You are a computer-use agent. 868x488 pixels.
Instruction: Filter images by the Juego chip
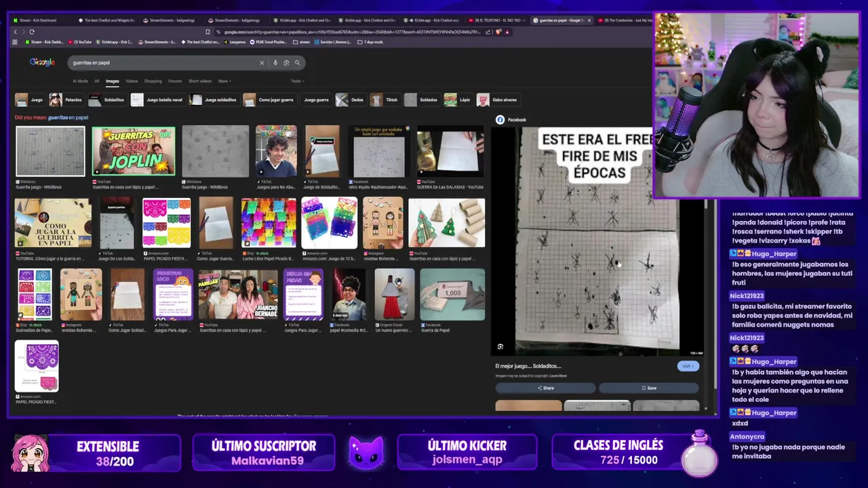(30, 100)
